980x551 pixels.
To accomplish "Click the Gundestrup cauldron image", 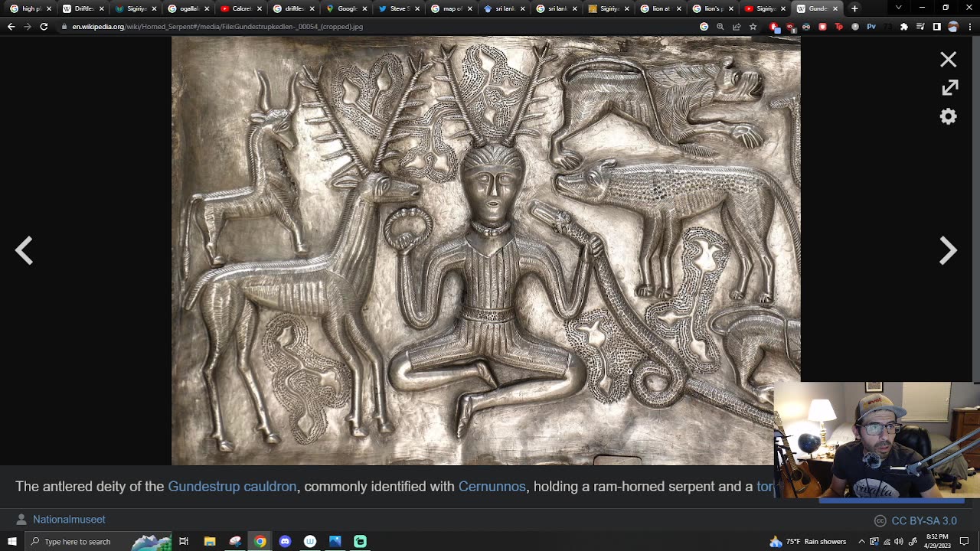I will click(485, 250).
